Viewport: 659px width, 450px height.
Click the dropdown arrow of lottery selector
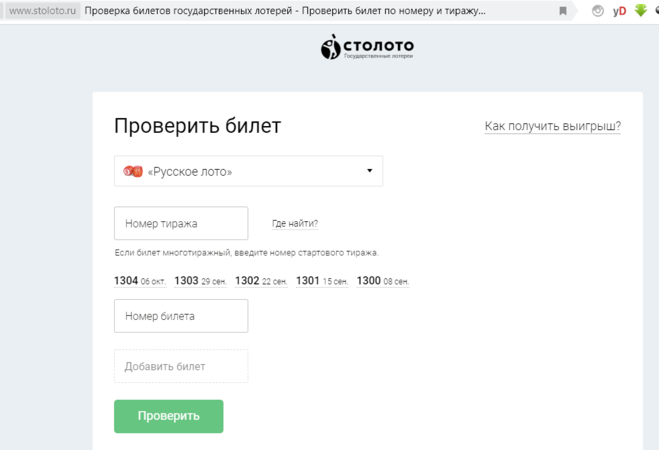coord(369,171)
